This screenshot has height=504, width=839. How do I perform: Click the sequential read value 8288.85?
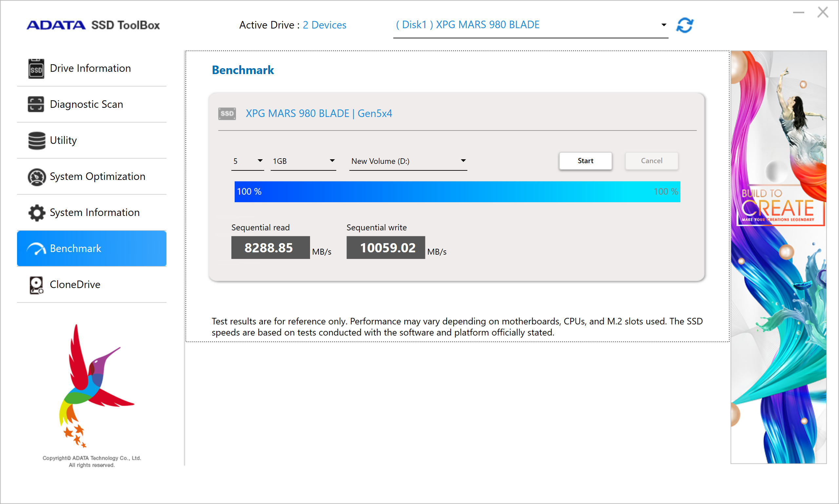point(270,248)
